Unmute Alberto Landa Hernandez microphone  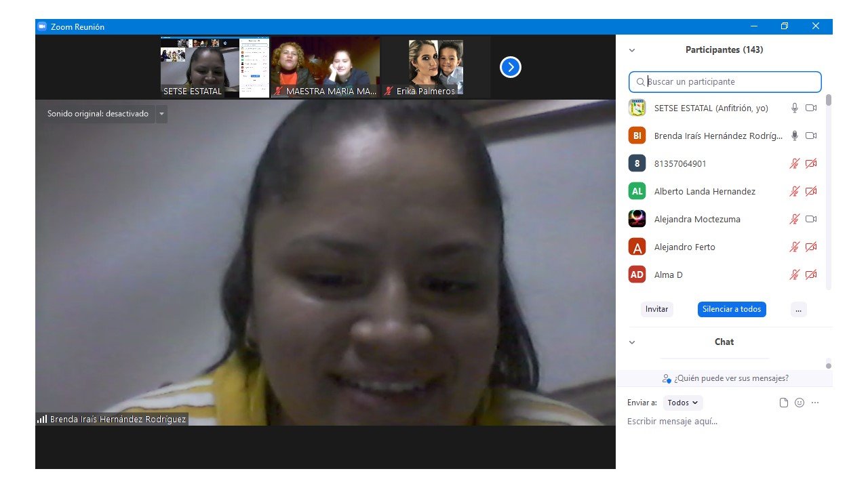point(795,191)
